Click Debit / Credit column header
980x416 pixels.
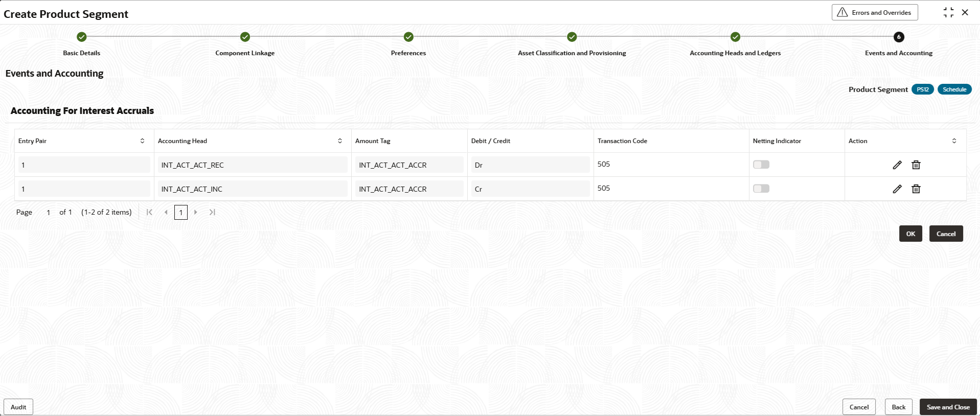pos(491,141)
